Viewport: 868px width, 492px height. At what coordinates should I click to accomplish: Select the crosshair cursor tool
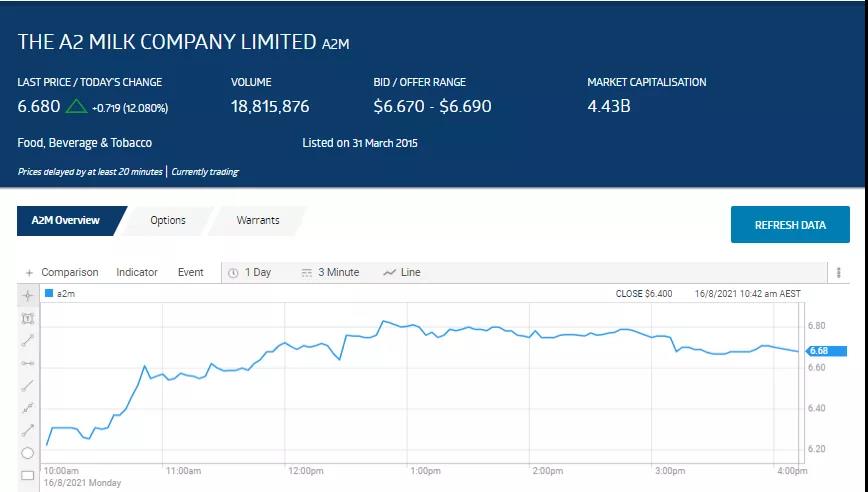click(28, 296)
